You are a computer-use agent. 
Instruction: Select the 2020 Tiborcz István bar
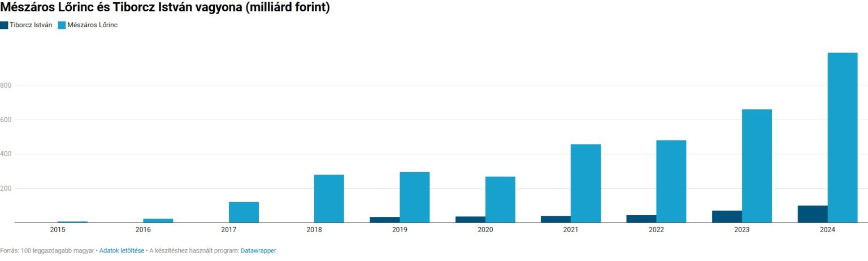coord(471,220)
